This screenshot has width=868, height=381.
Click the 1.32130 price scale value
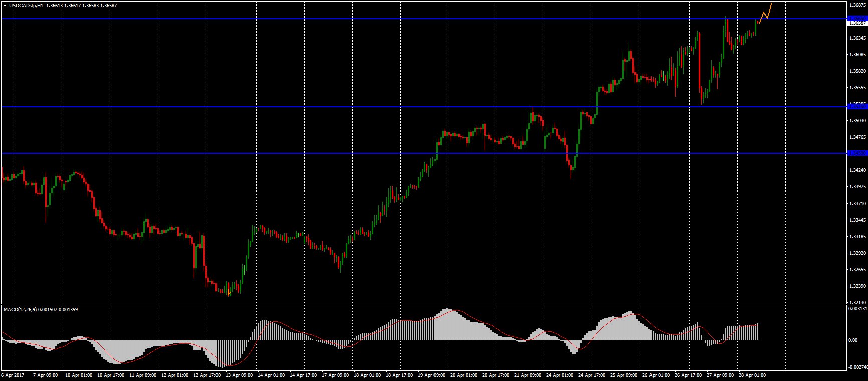pos(858,303)
